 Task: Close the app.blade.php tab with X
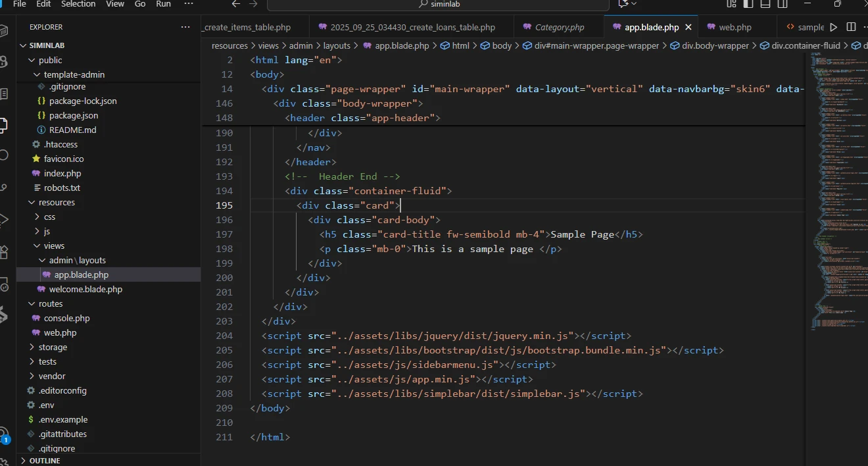(688, 28)
